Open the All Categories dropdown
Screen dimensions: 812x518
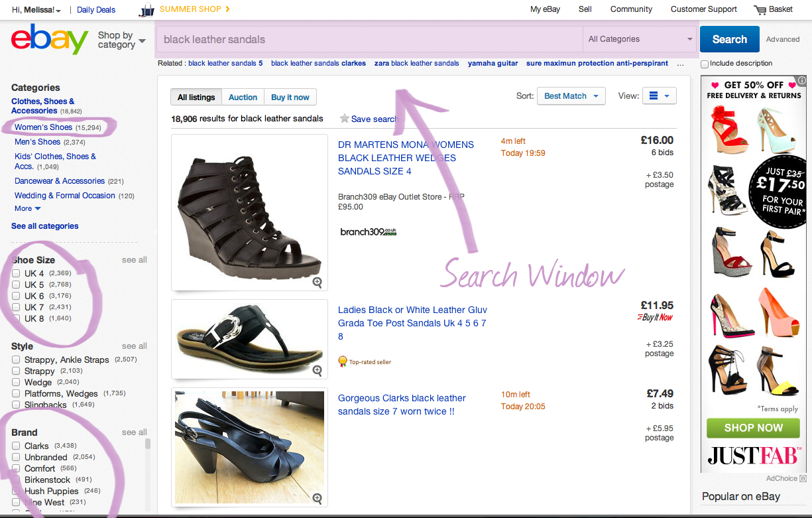[x=640, y=39]
